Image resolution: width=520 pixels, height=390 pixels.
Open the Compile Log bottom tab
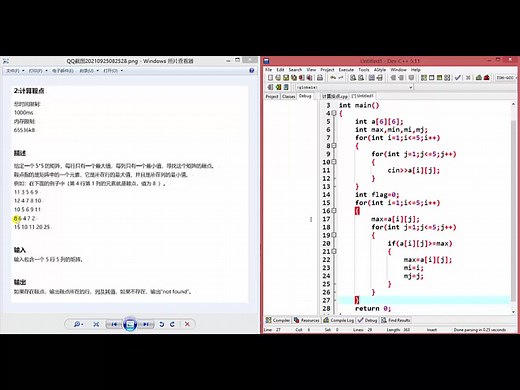coord(339,320)
